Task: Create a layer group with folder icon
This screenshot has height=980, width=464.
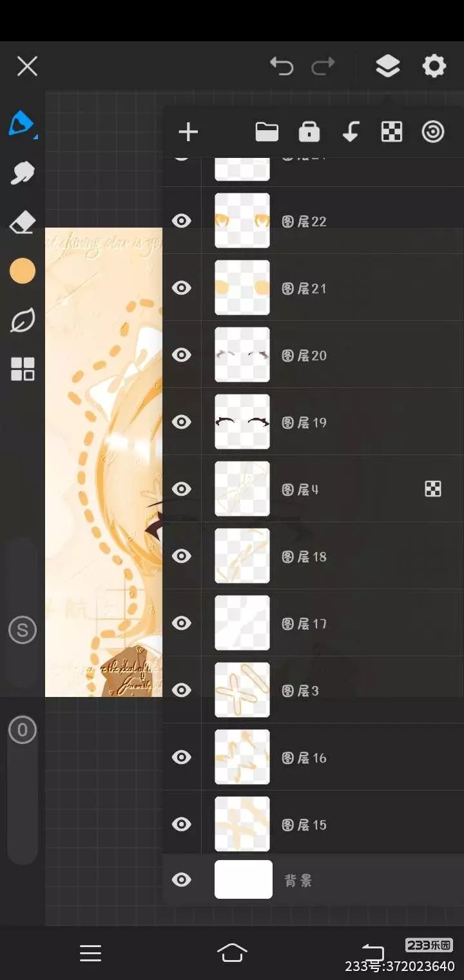Action: (267, 132)
